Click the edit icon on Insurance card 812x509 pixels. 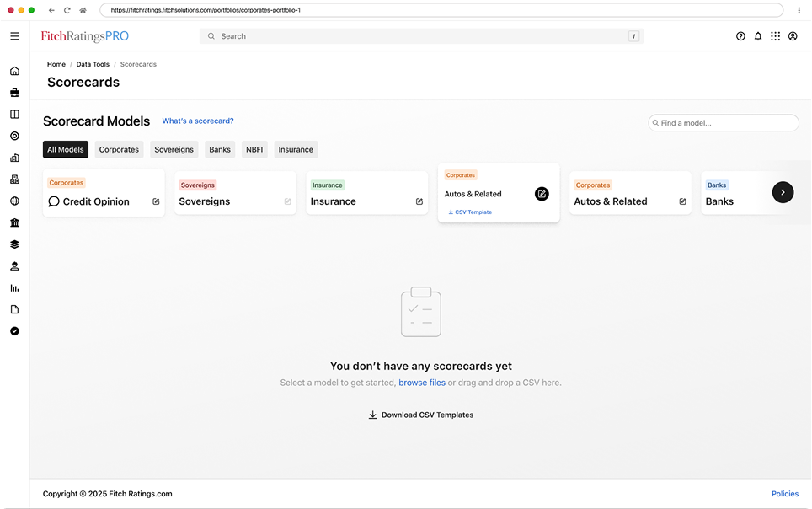pos(419,201)
